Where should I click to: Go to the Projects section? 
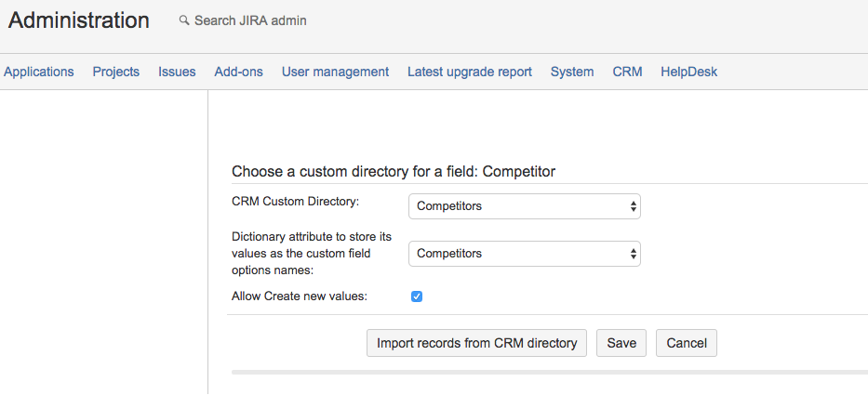click(x=116, y=72)
